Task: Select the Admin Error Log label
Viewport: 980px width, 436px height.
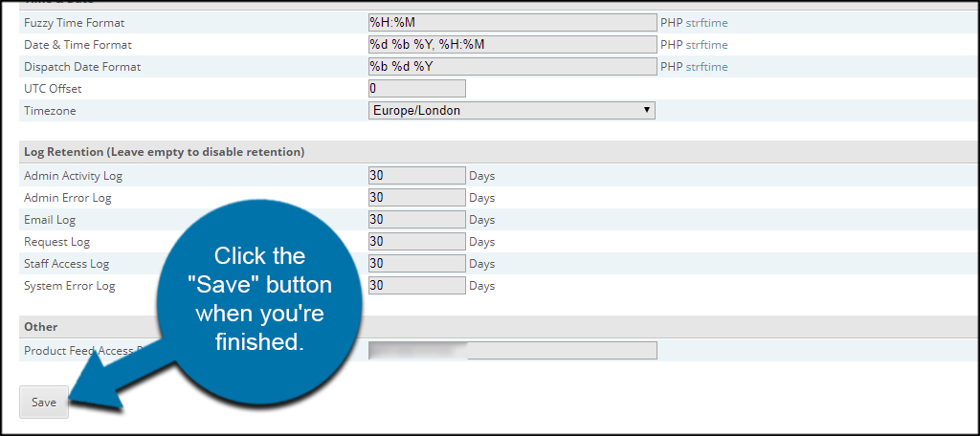Action: tap(68, 198)
